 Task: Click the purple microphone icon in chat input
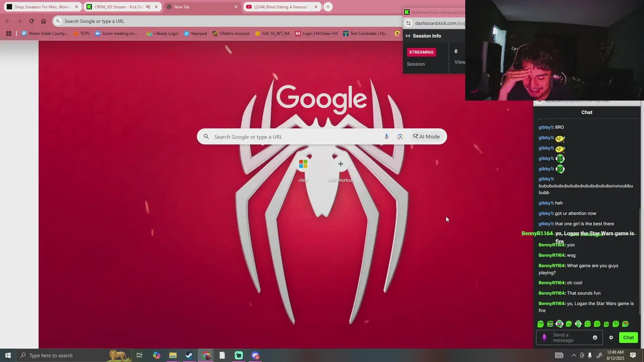[544, 338]
